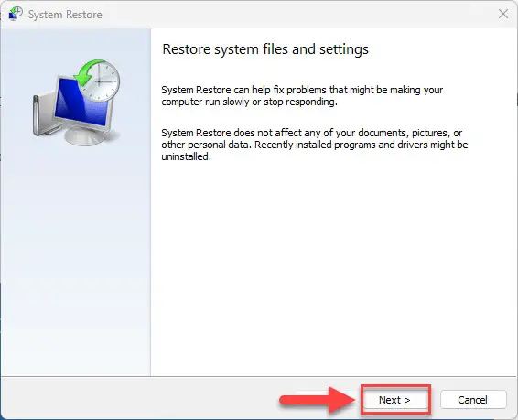Click the monitor stand base graphic

(85, 136)
